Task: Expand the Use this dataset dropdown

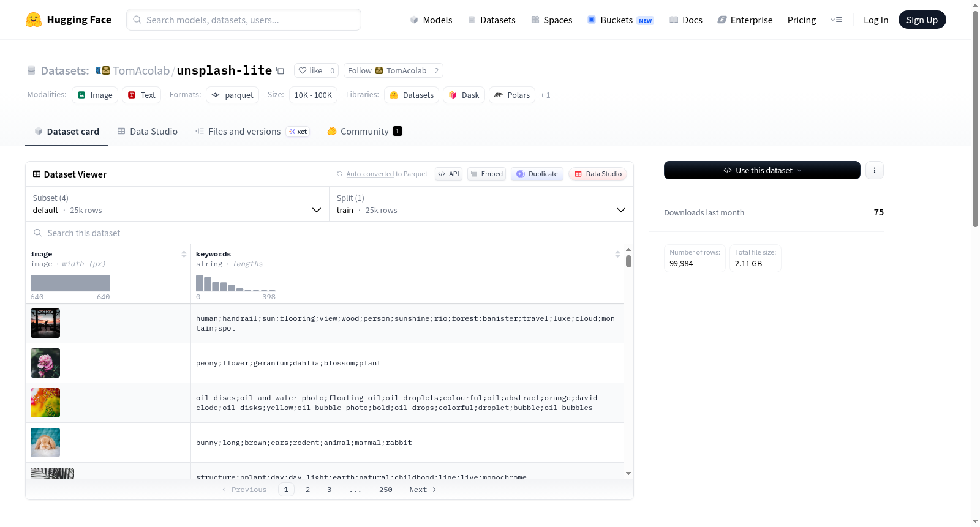Action: tap(762, 170)
